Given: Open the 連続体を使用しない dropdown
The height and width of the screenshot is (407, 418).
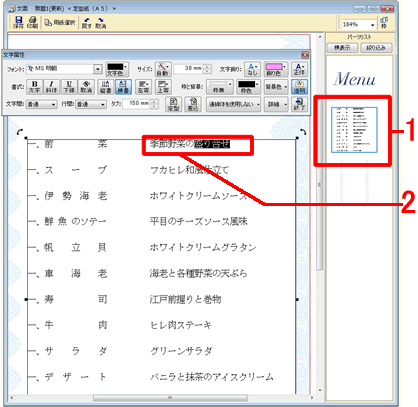Looking at the screenshot, I should click(x=233, y=104).
